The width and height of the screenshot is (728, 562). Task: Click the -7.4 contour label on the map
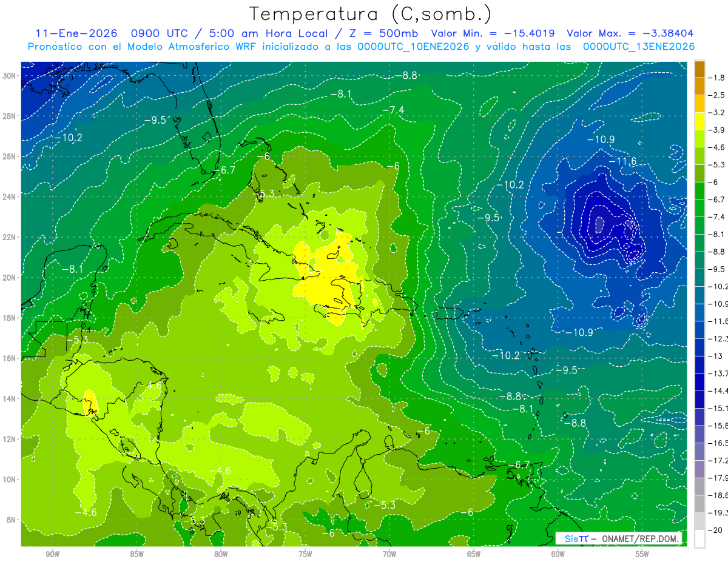[x=393, y=109]
